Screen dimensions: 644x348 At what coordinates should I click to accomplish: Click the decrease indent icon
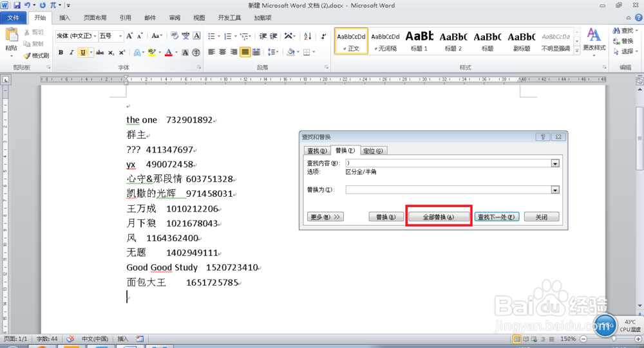tap(263, 36)
